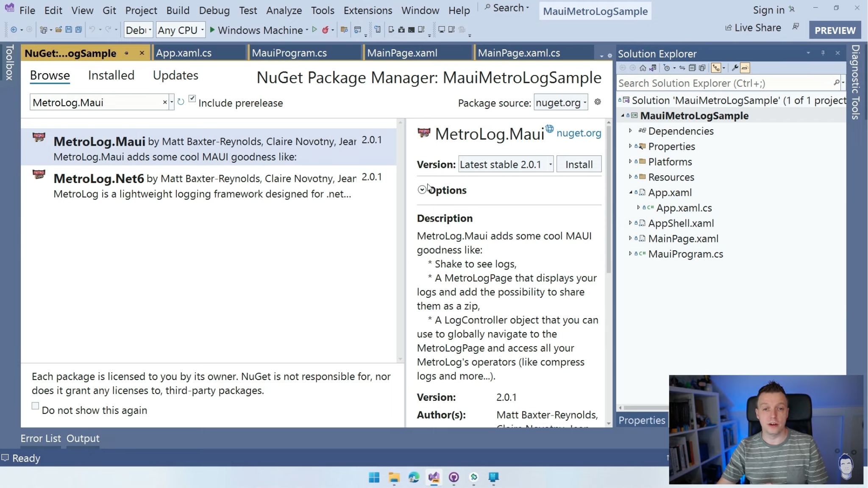Toggle the Include prerelease checkbox

click(192, 99)
